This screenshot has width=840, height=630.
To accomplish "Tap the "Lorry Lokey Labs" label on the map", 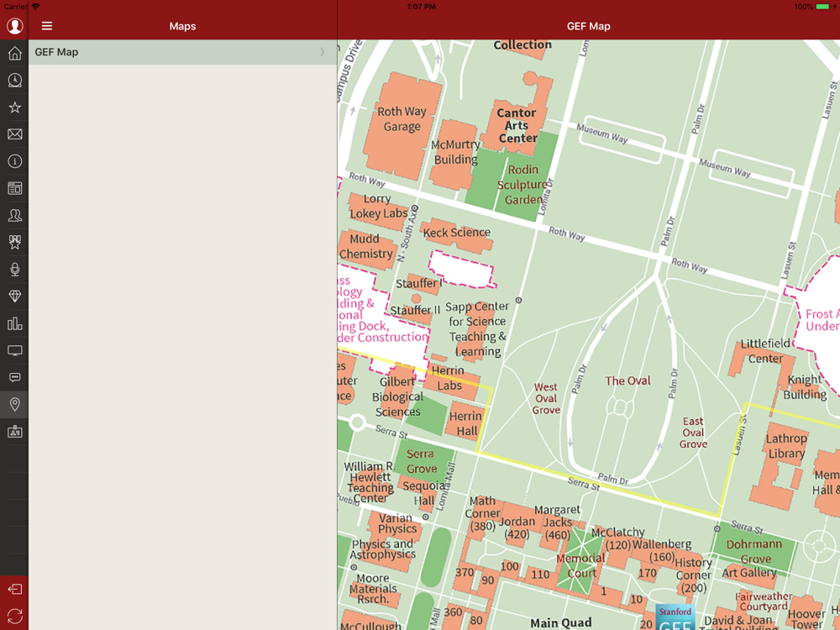I will tap(378, 207).
